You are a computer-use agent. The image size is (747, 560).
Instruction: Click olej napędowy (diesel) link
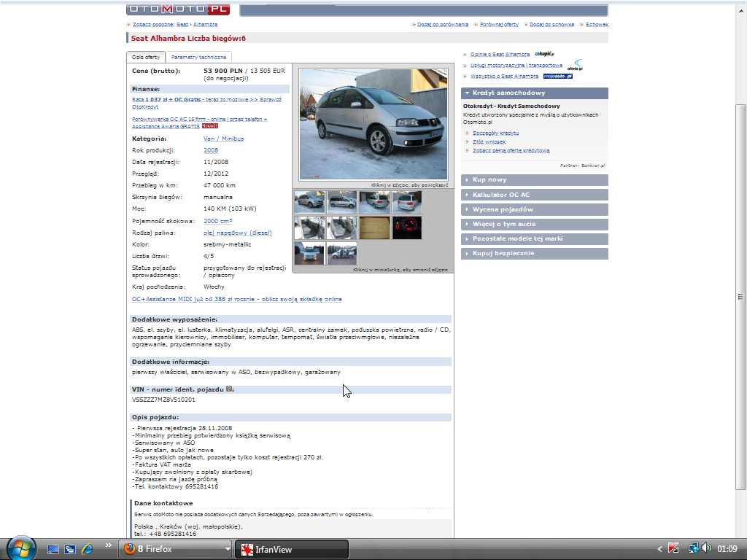tap(238, 233)
